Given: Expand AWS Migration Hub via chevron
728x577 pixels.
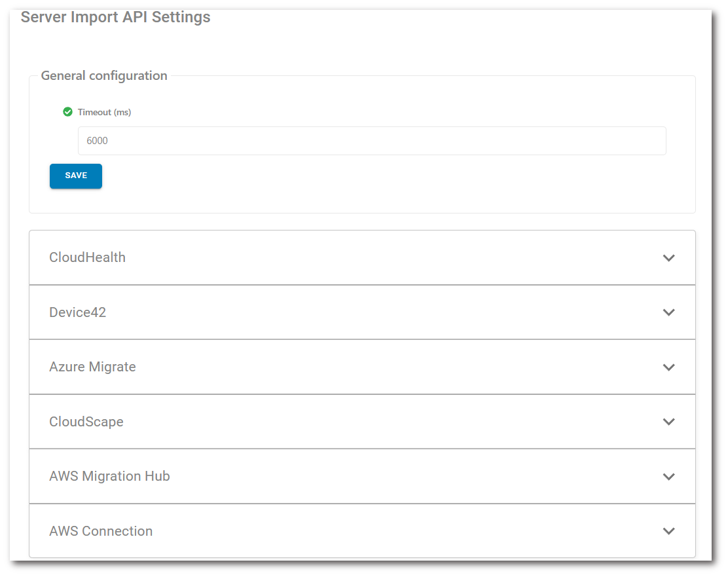Looking at the screenshot, I should tap(668, 477).
